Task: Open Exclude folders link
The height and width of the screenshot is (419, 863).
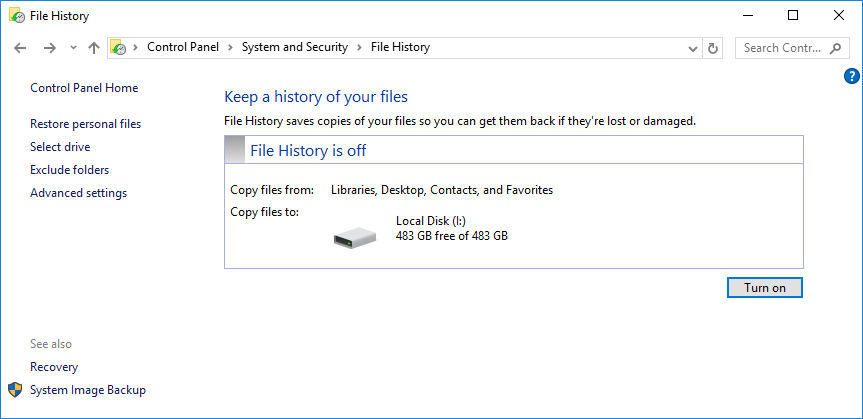Action: click(69, 170)
